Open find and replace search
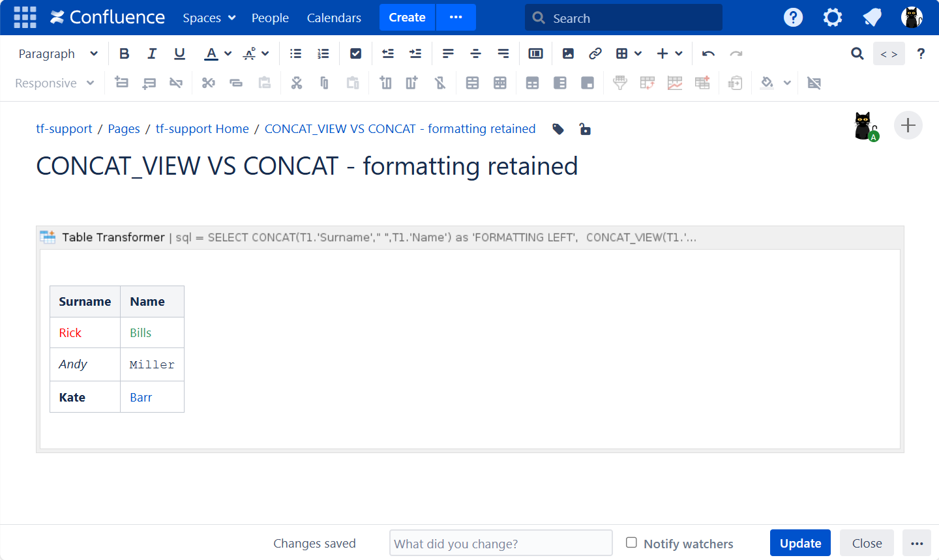Image resolution: width=939 pixels, height=560 pixels. (x=857, y=53)
